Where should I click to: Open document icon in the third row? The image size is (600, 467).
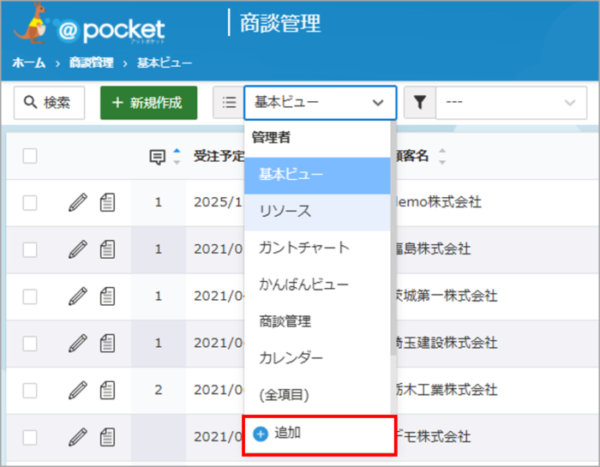pyautogui.click(x=108, y=295)
